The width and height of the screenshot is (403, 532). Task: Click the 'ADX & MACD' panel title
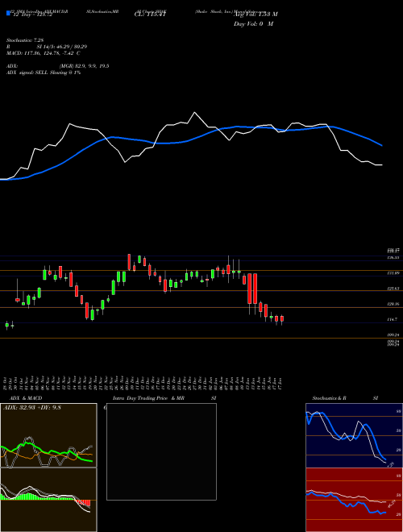click(26, 398)
